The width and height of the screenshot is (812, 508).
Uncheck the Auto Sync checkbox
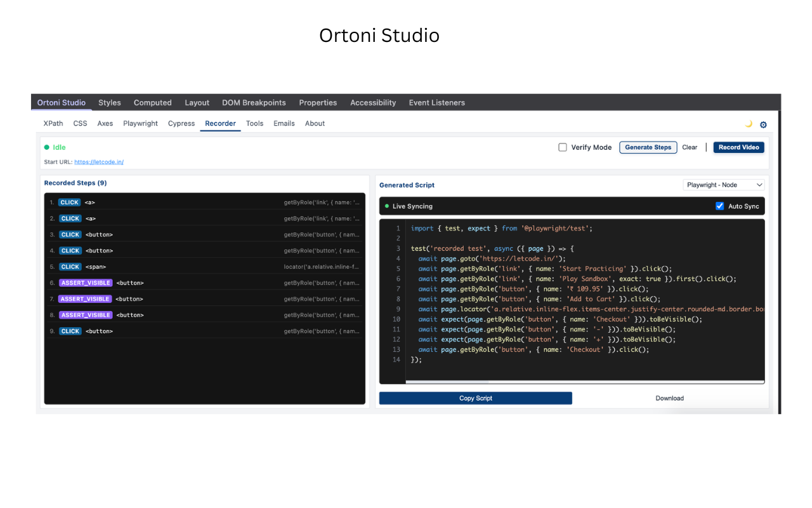point(719,206)
